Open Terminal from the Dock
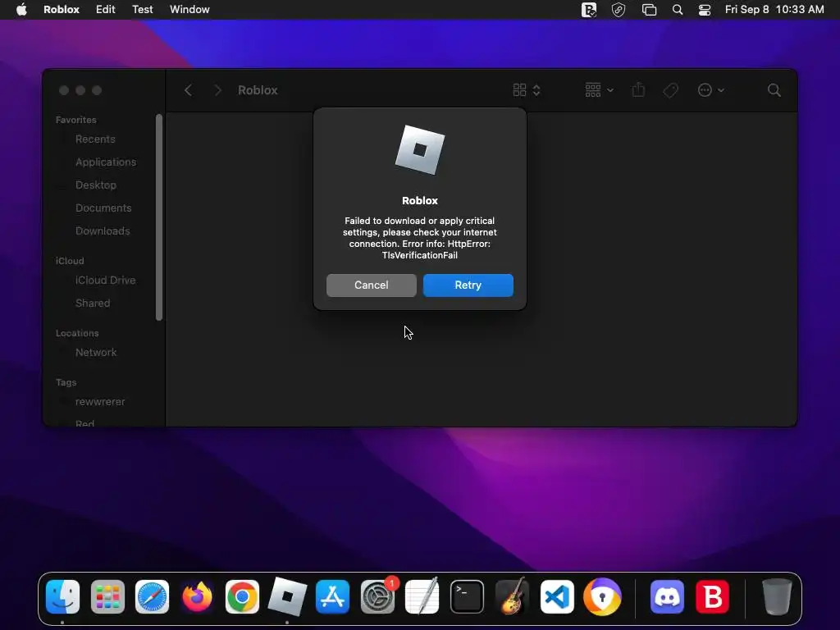840x630 pixels. pyautogui.click(x=467, y=597)
